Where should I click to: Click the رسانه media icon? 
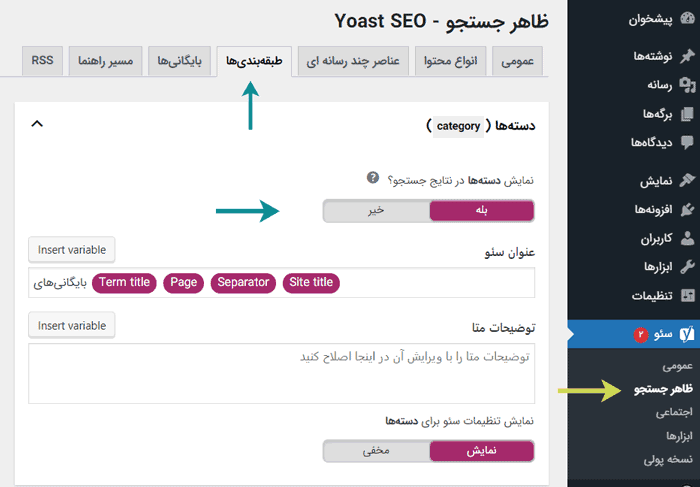tap(688, 84)
